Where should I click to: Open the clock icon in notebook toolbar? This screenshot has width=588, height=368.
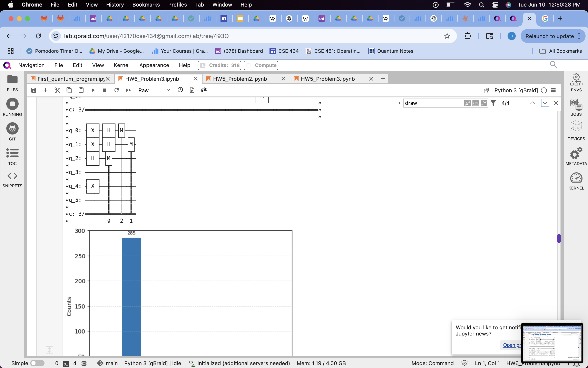coord(180,90)
